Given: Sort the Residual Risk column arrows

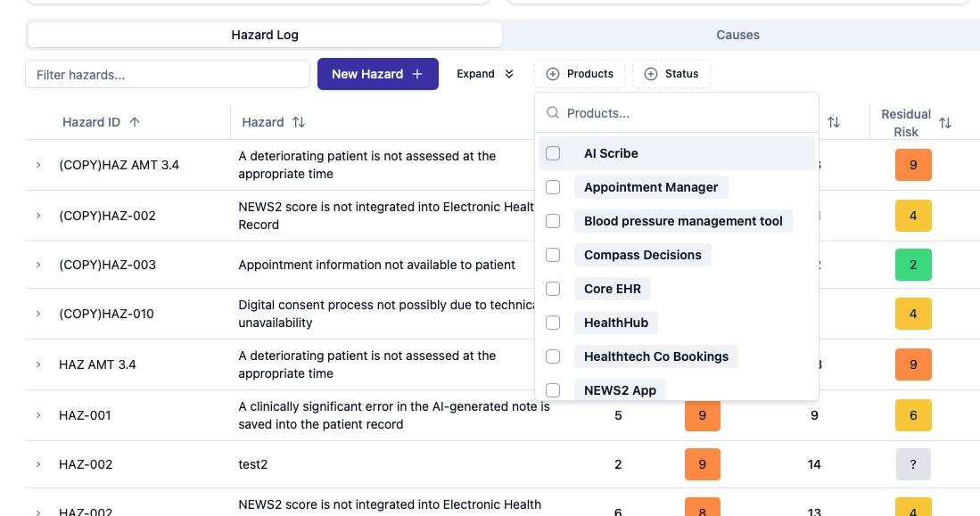Looking at the screenshot, I should point(945,123).
